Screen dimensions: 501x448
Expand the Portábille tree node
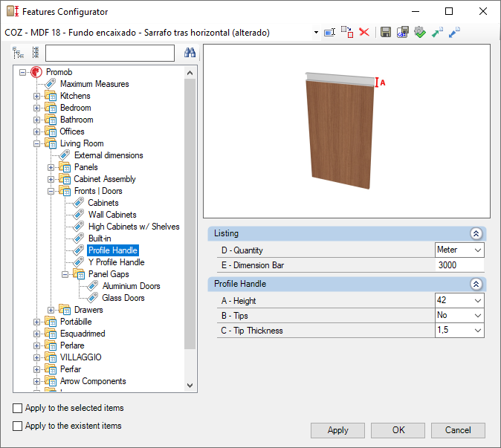click(36, 322)
